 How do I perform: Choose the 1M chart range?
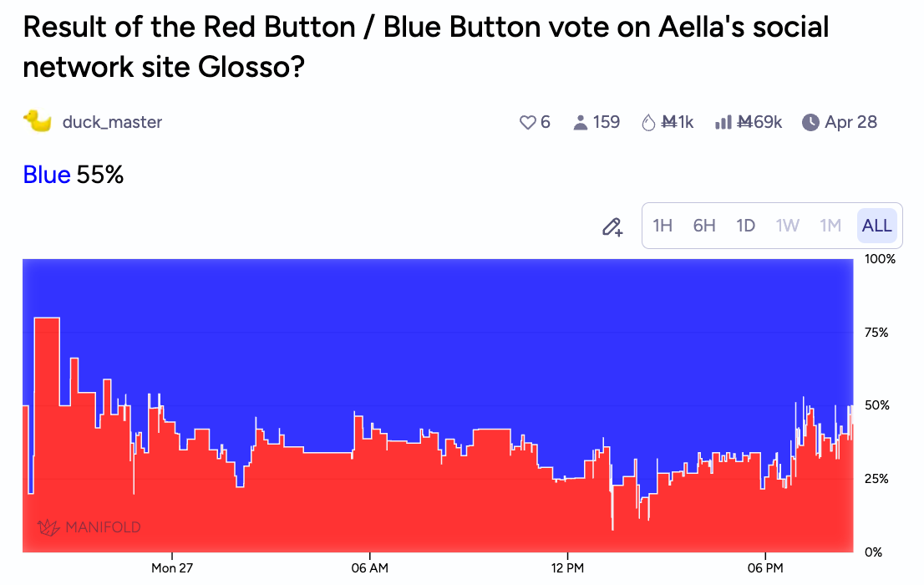830,226
